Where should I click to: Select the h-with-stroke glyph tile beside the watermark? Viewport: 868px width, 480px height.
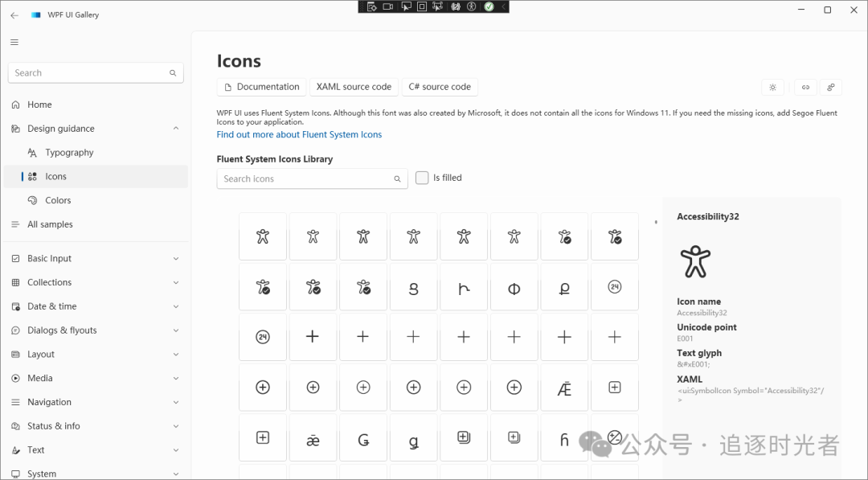(564, 438)
